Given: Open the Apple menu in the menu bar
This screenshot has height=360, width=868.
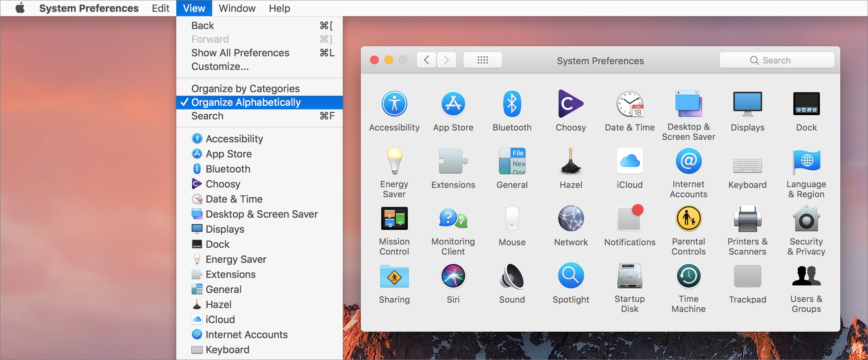Looking at the screenshot, I should tap(20, 8).
